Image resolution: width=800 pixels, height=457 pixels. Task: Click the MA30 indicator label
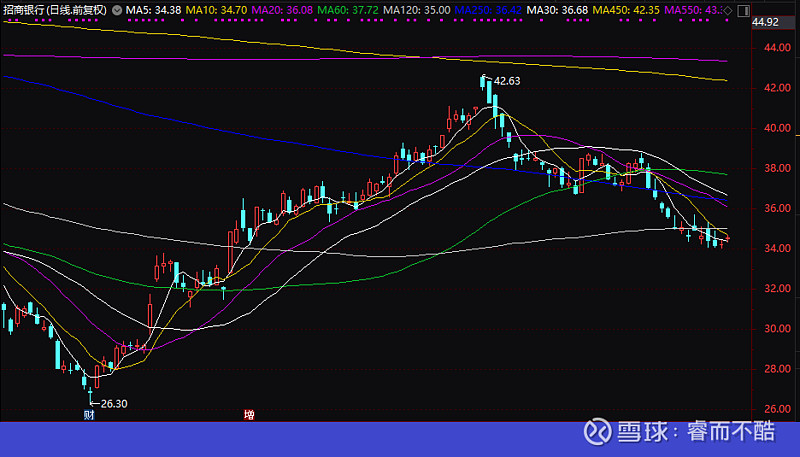557,10
